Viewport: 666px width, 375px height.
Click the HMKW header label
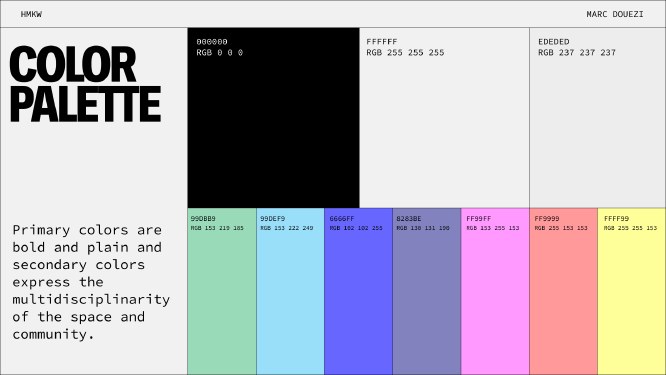point(31,14)
